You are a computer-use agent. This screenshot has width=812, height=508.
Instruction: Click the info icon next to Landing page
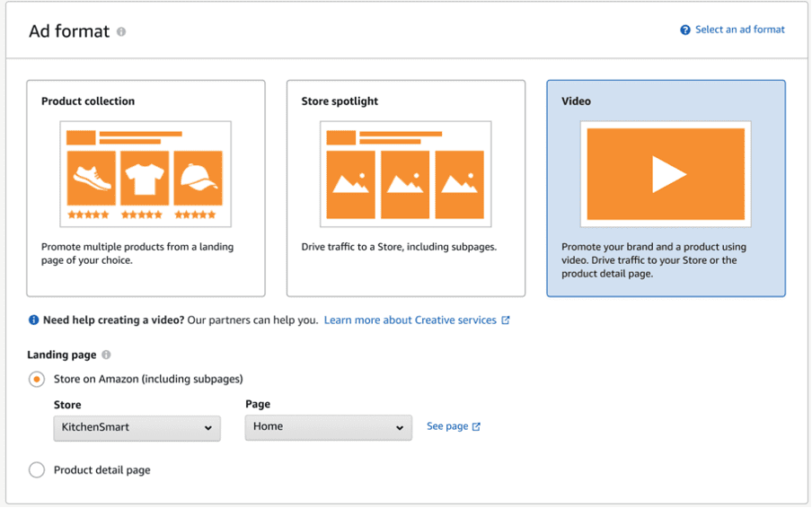click(x=106, y=355)
